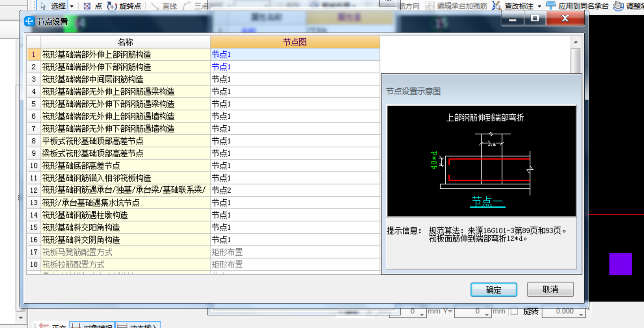The width and height of the screenshot is (644, 328).
Task: Click 矩形布置 value in row 18
Action: [x=295, y=264]
